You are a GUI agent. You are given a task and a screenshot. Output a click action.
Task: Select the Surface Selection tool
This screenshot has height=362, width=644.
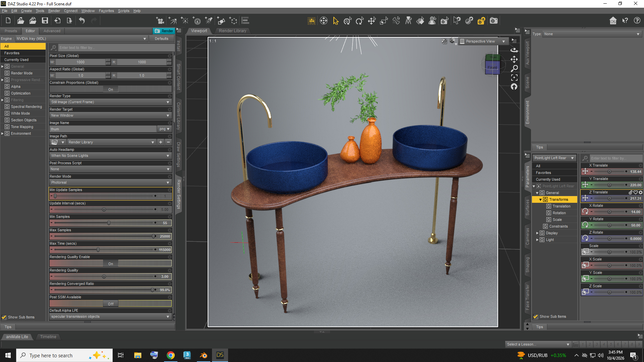pyautogui.click(x=420, y=21)
